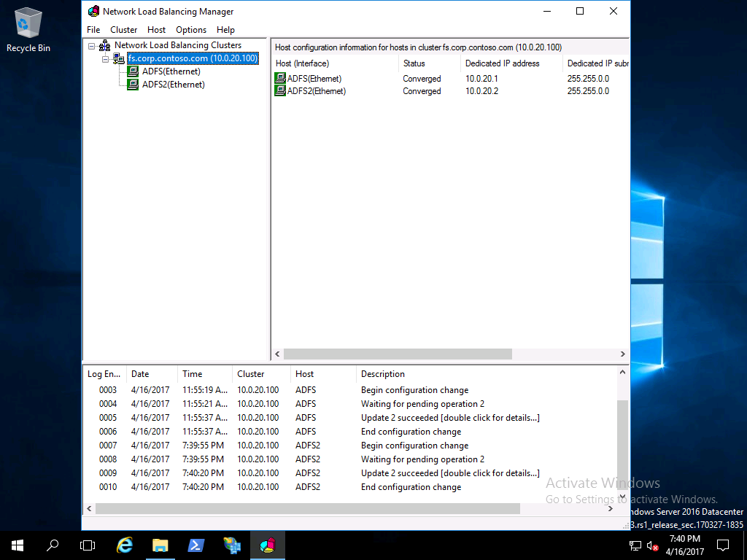Viewport: 747px width, 560px height.
Task: Launch PowerShell from the taskbar
Action: point(196,545)
